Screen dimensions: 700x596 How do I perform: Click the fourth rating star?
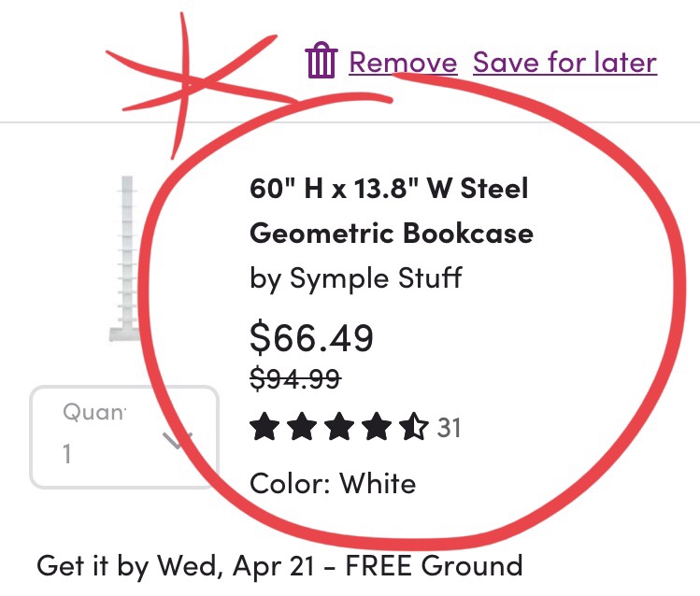point(375,429)
